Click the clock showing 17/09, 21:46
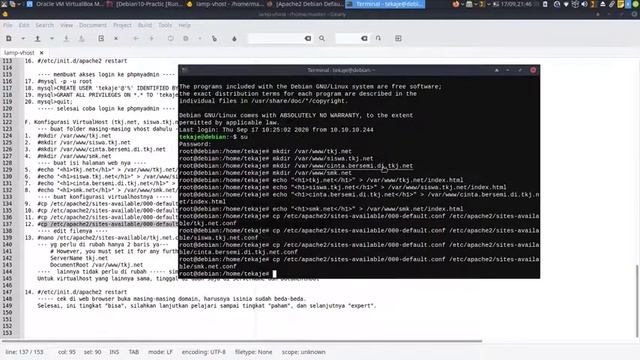This screenshot has width=640, height=360. pos(516,4)
